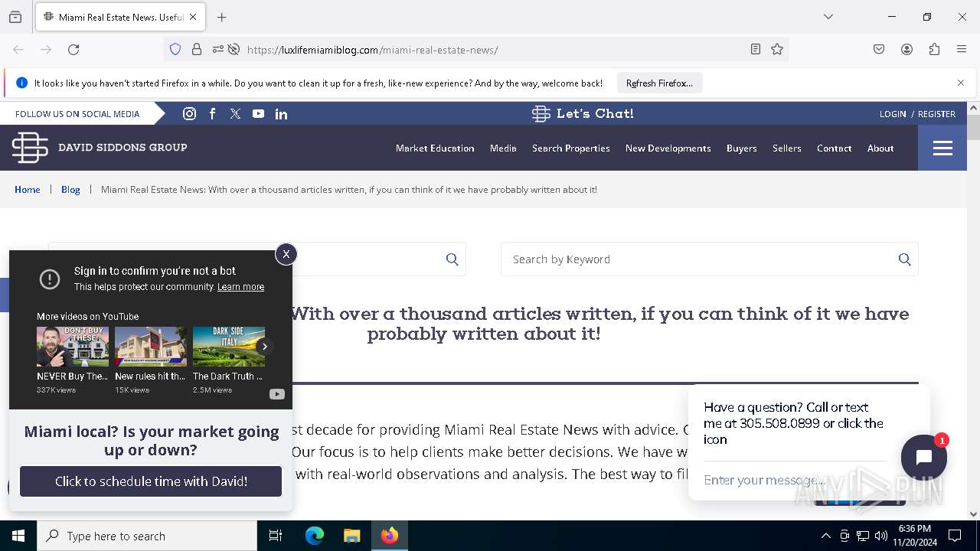980x551 pixels.
Task: Open the chat bubble widget icon
Action: point(923,458)
